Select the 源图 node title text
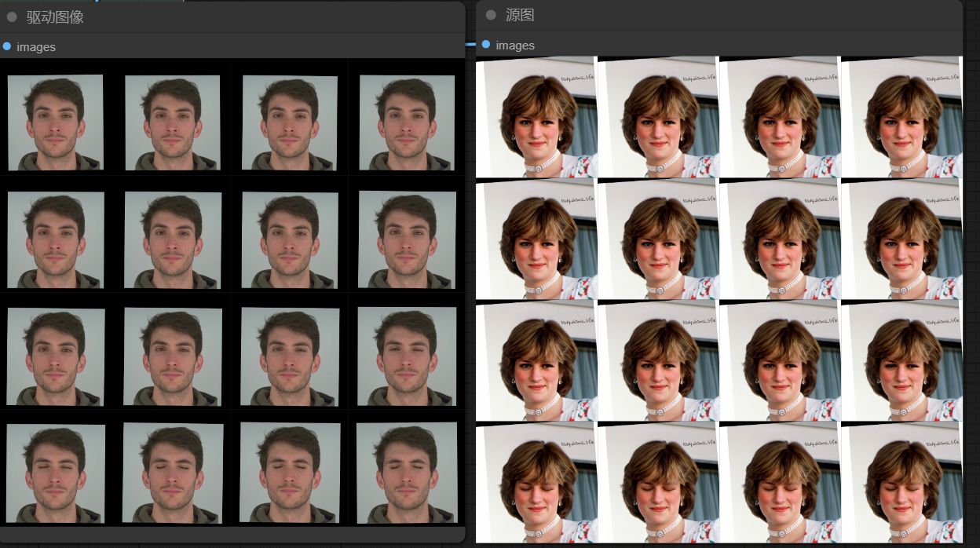The height and width of the screenshot is (548, 980). coord(520,15)
